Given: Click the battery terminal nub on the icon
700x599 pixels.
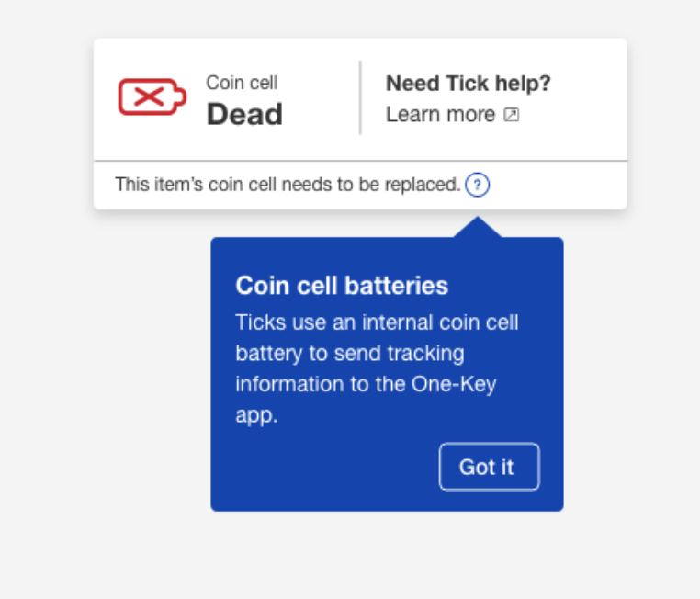Looking at the screenshot, I should coord(181,96).
